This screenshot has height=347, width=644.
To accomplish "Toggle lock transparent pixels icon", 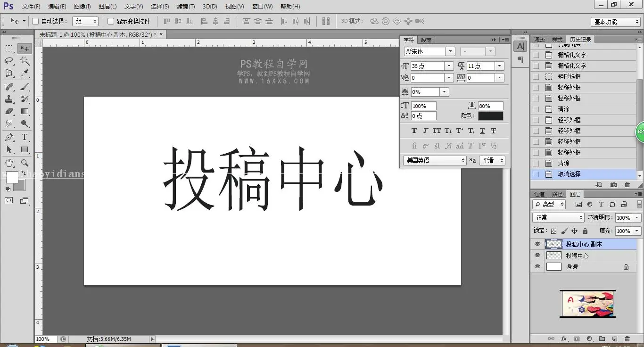I will [x=553, y=231].
